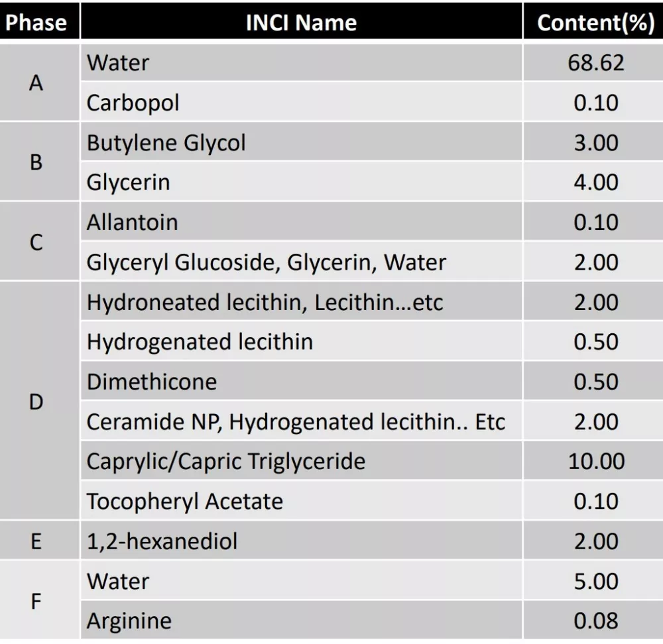Click the Allantoin ingredient cell
The width and height of the screenshot is (663, 644).
tap(133, 222)
